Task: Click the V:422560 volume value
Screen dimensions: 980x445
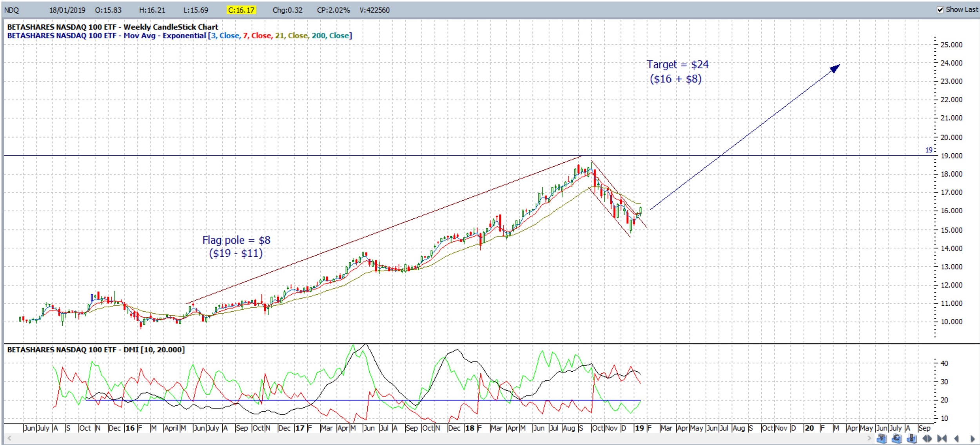Action: coord(374,10)
